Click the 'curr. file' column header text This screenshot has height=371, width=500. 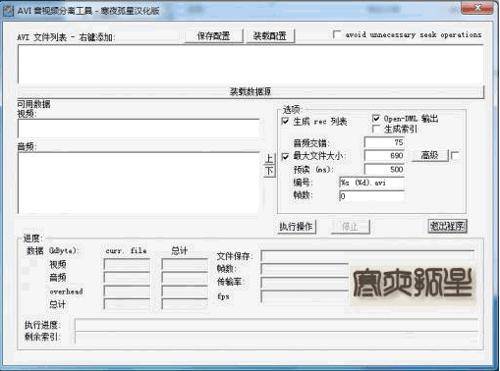tap(126, 250)
